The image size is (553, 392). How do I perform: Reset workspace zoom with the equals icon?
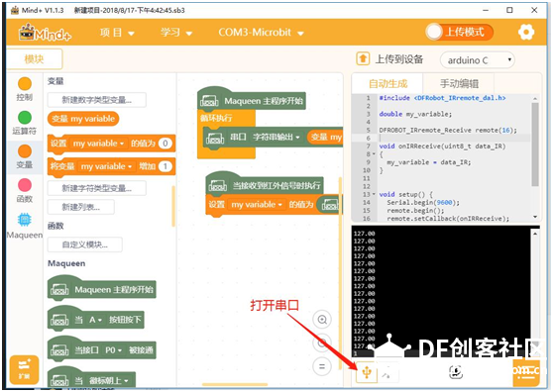tap(322, 366)
